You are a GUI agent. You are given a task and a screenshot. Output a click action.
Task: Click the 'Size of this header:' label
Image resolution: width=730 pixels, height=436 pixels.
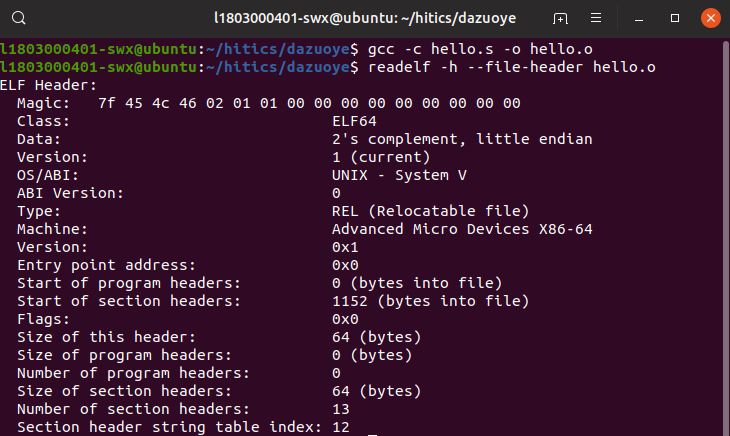[106, 337]
